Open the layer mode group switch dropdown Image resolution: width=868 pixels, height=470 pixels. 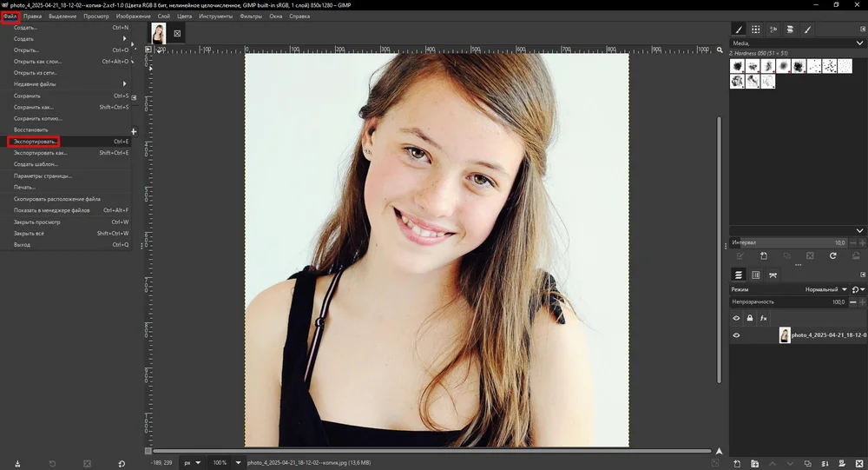coord(858,289)
